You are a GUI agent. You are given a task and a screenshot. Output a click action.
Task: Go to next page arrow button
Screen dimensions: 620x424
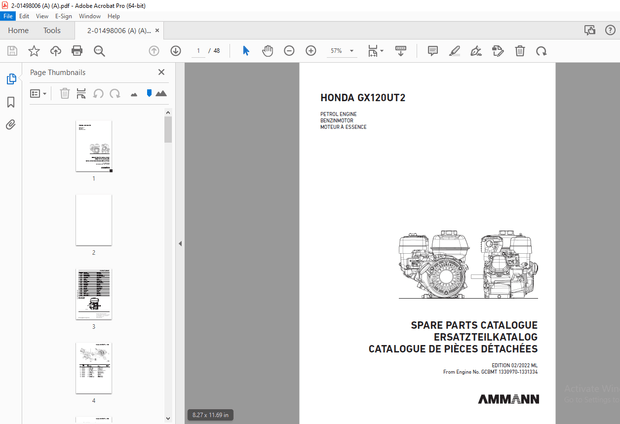click(176, 51)
